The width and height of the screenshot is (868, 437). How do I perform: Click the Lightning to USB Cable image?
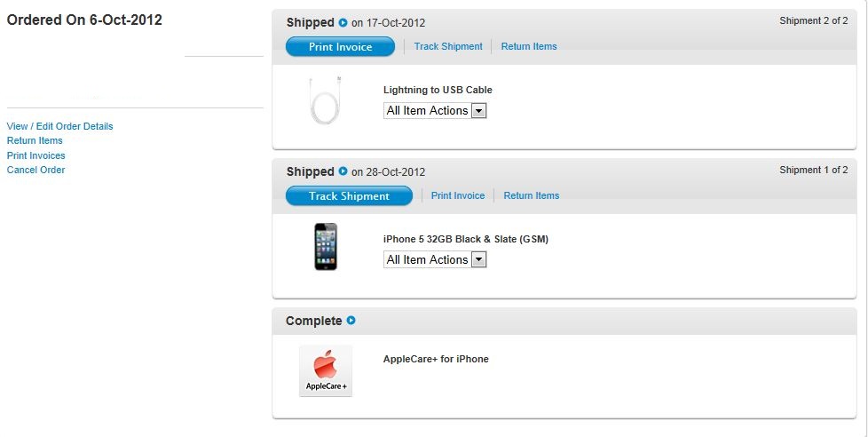pyautogui.click(x=326, y=99)
